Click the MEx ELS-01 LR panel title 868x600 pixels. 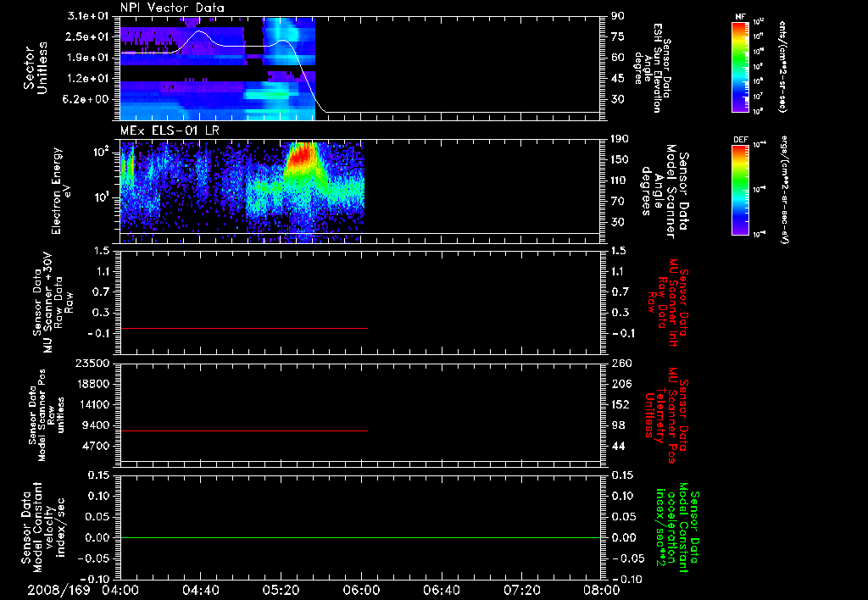[170, 131]
